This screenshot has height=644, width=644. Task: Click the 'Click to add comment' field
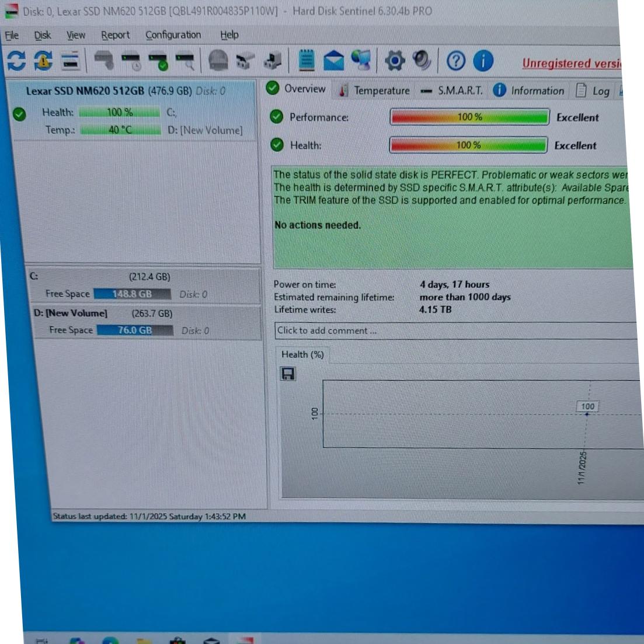pos(455,330)
